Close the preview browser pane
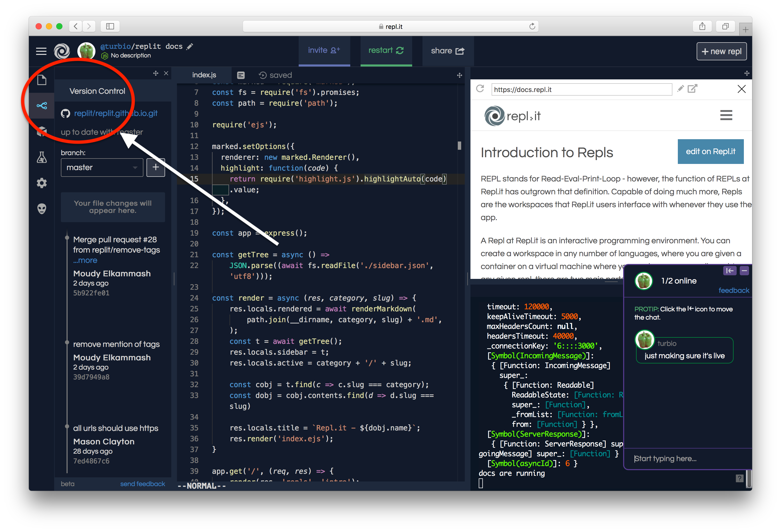Screen dimensions: 781x532 (741, 89)
